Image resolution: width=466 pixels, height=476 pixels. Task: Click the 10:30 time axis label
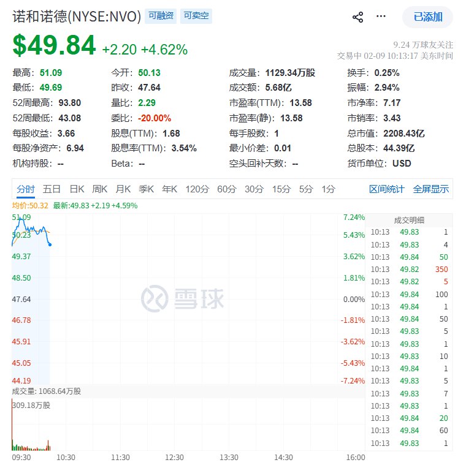point(66,457)
